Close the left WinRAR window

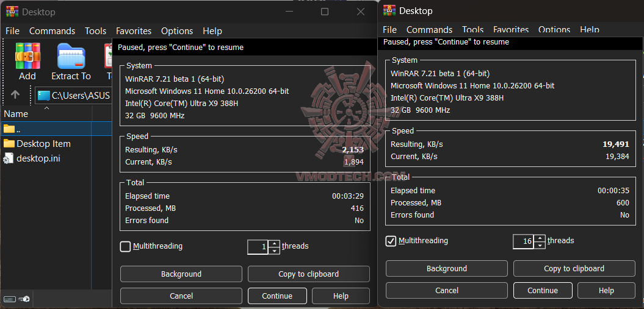pyautogui.click(x=361, y=12)
